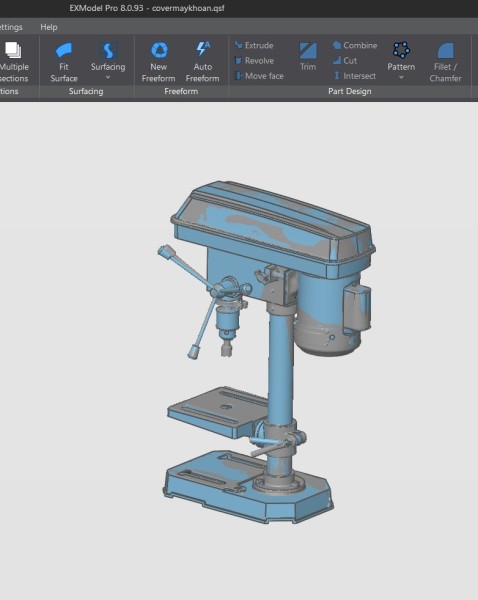Open the Fillet / Chamfer tool
Screen dimensions: 478x600
pyautogui.click(x=445, y=62)
